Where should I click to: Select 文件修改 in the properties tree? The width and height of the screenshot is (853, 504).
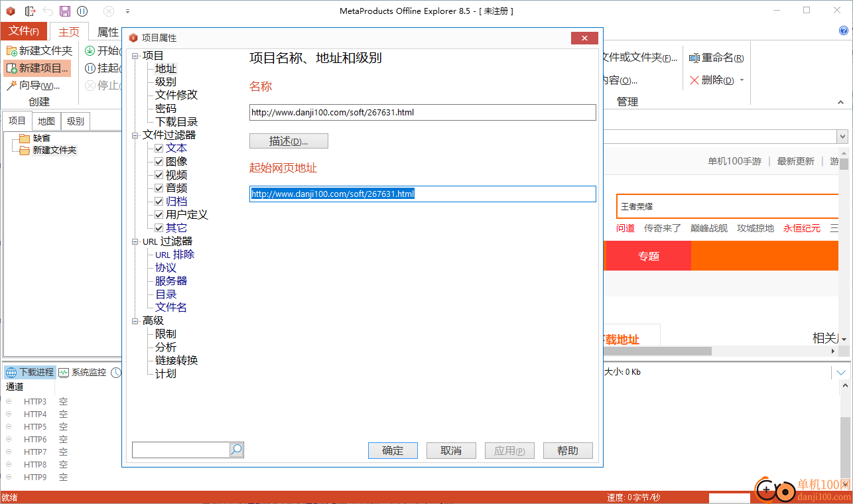(x=176, y=95)
